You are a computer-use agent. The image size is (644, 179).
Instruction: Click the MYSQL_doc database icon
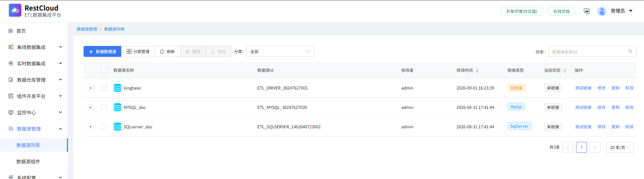[118, 107]
